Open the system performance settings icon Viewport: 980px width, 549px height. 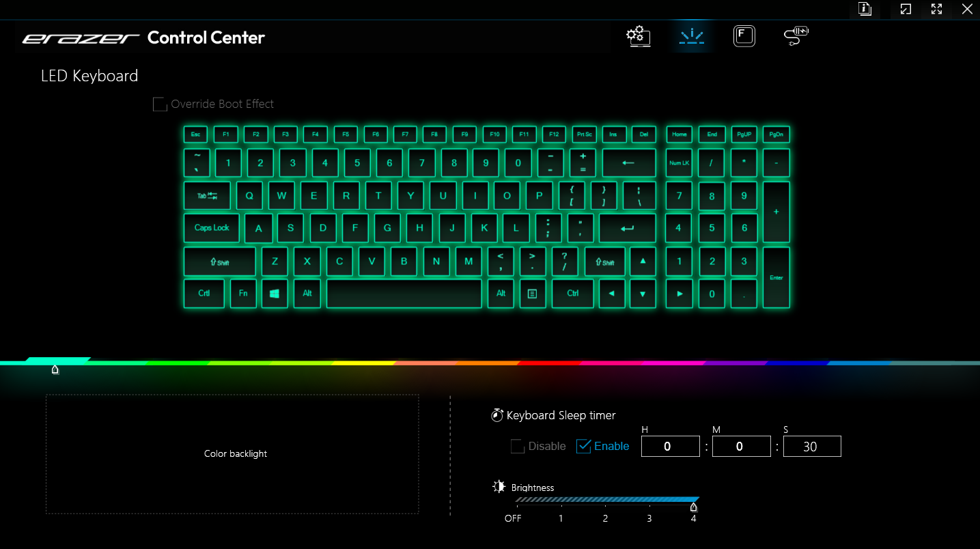click(x=638, y=36)
